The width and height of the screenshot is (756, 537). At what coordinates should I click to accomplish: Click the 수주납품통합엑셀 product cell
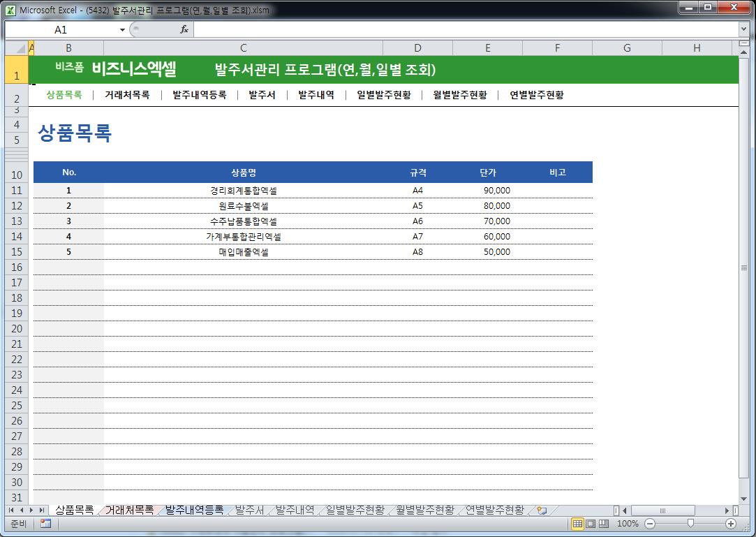(244, 221)
